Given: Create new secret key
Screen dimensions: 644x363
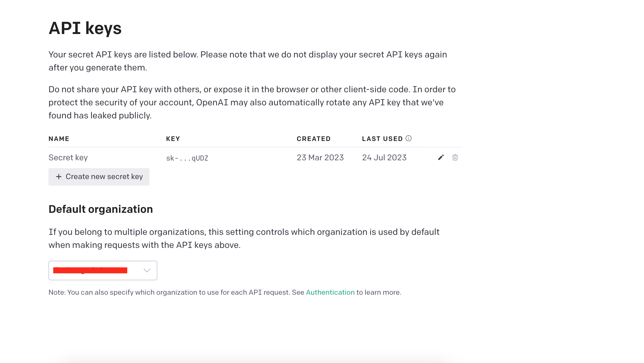Looking at the screenshot, I should 99,177.
